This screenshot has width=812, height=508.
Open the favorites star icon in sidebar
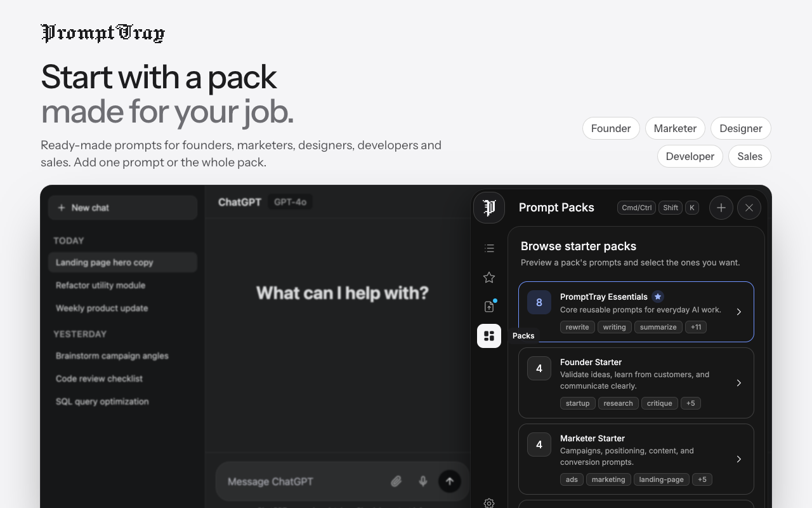coord(489,277)
